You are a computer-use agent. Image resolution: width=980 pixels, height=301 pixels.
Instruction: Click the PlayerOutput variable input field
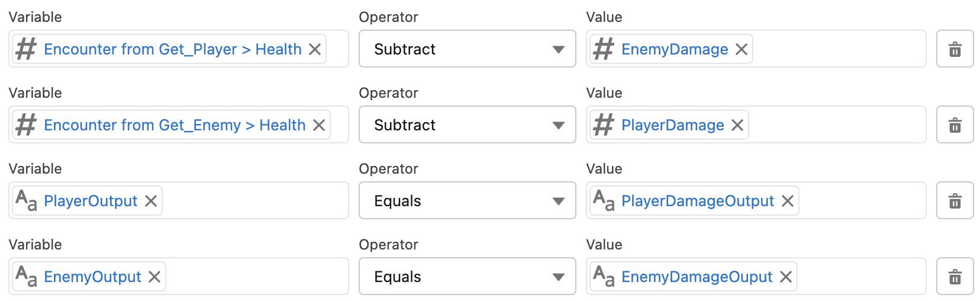254,201
